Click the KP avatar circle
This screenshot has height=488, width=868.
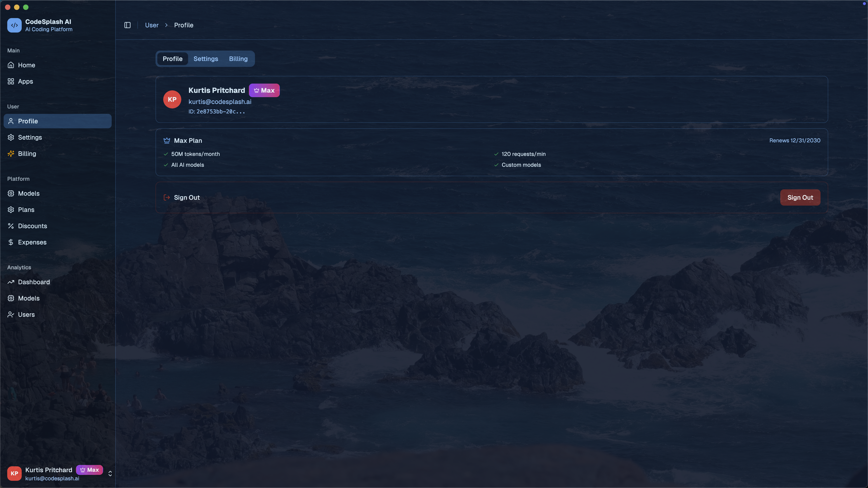pyautogui.click(x=172, y=99)
